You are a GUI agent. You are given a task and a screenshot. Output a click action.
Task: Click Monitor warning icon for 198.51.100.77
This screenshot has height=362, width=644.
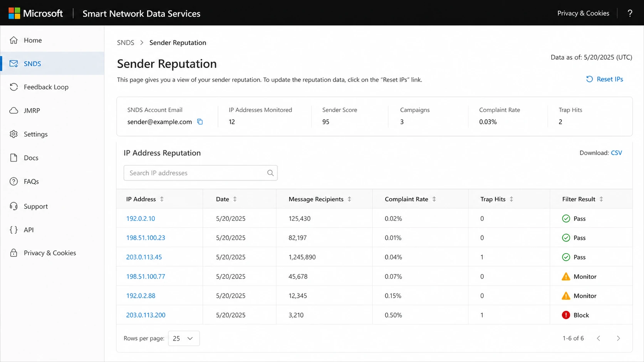566,276
